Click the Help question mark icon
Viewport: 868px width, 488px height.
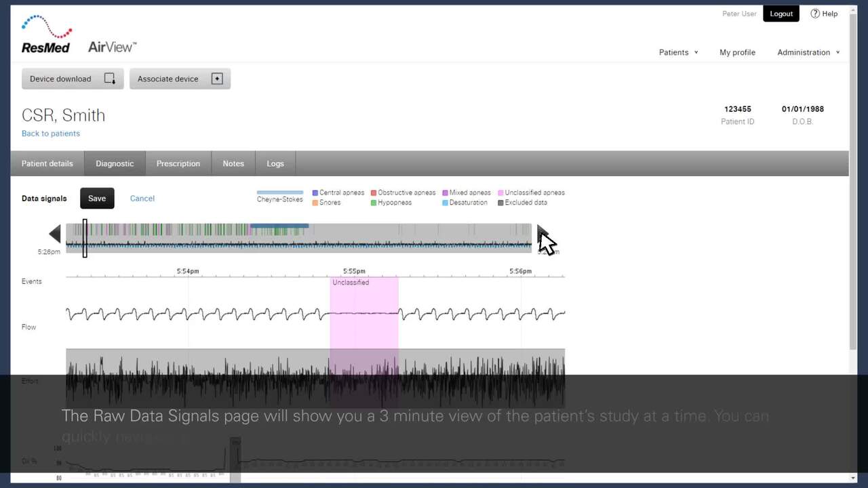click(x=815, y=14)
